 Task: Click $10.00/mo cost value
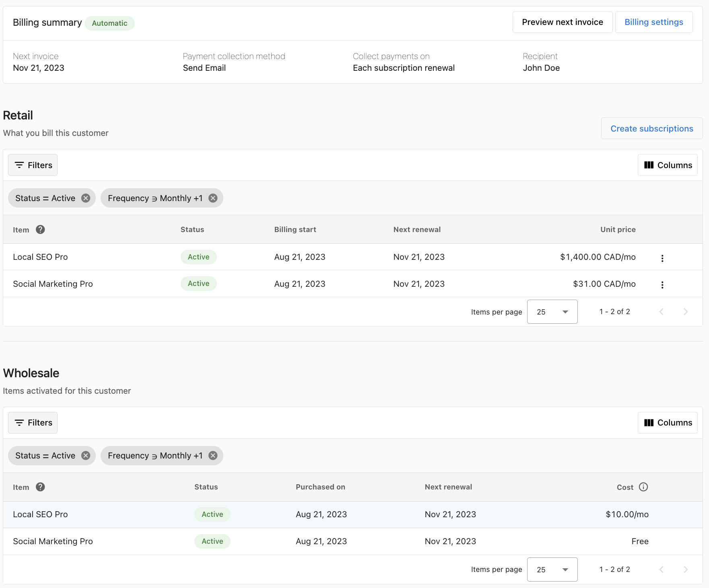click(627, 514)
